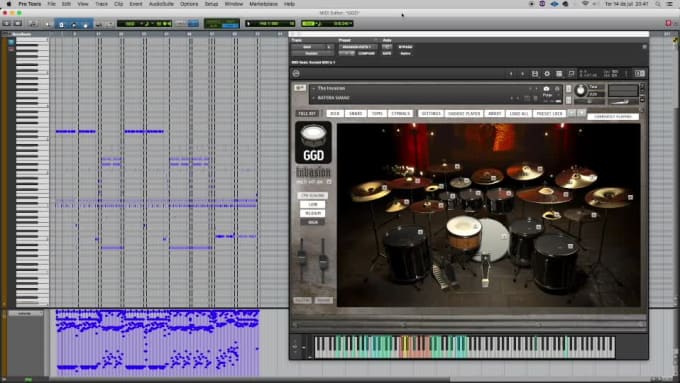The image size is (680, 383).
Task: Open the factory default Preset dropdown
Action: (x=357, y=47)
